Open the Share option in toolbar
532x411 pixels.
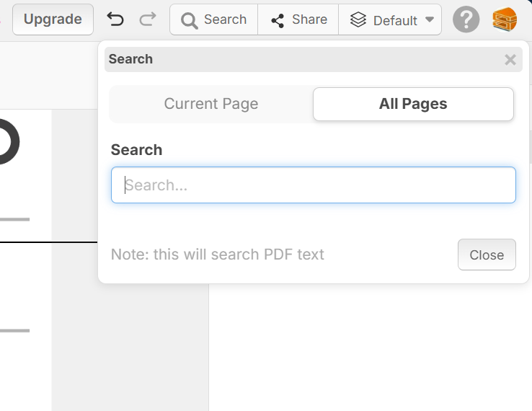tap(298, 20)
